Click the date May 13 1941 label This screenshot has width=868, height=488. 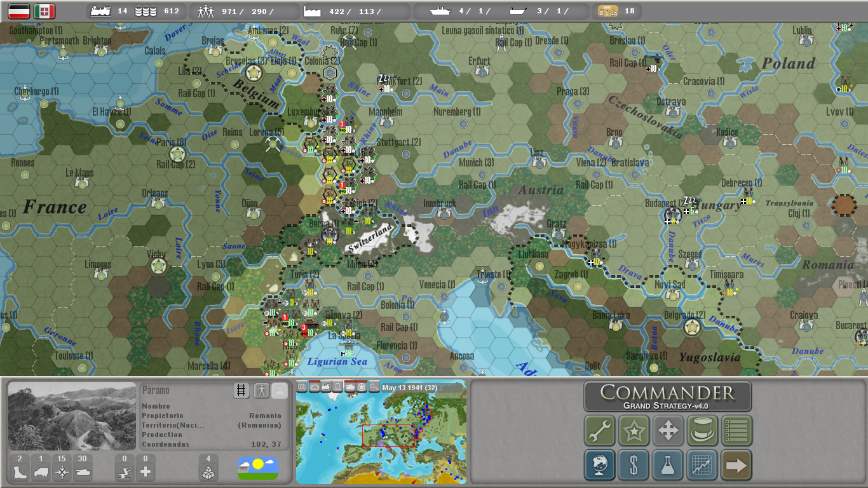coord(409,388)
